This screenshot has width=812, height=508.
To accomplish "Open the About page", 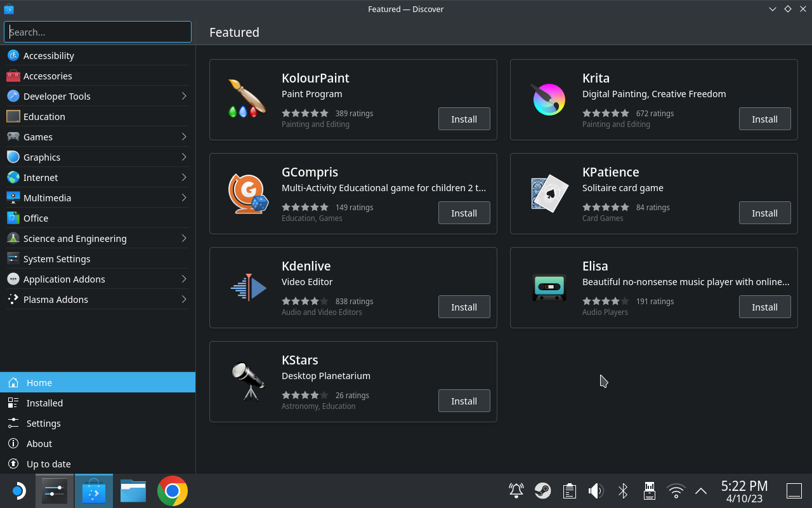I will 98,443.
